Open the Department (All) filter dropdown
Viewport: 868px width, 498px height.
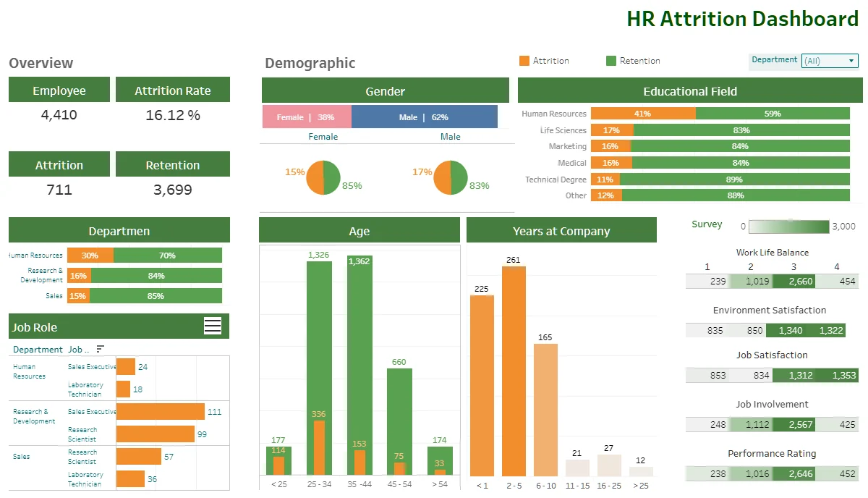[x=830, y=61]
